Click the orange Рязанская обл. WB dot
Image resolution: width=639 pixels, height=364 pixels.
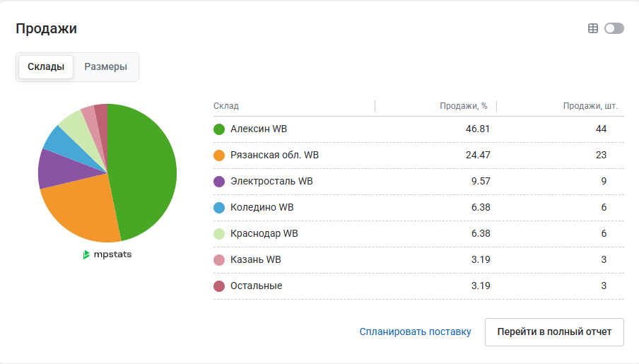(219, 155)
